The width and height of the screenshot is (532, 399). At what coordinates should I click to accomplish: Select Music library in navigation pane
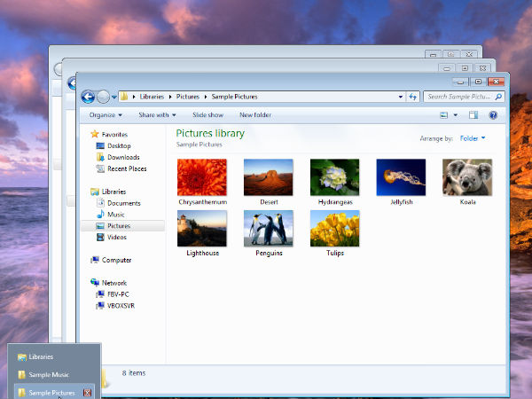[116, 215]
